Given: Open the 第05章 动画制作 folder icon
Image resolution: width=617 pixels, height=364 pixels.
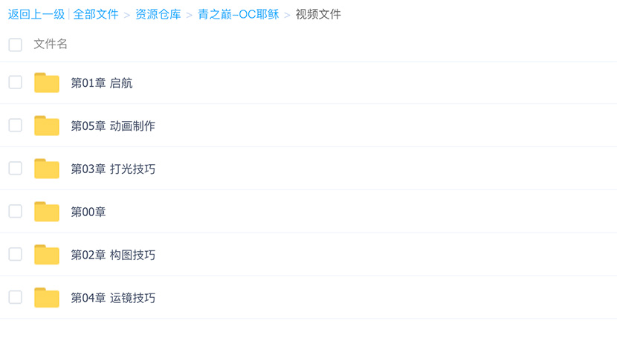Looking at the screenshot, I should coord(46,126).
